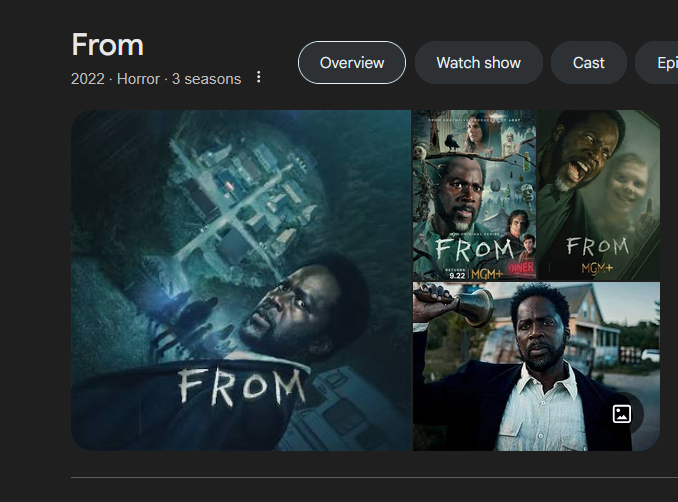
Task: Open the image gallery icon on the photo
Action: point(622,414)
